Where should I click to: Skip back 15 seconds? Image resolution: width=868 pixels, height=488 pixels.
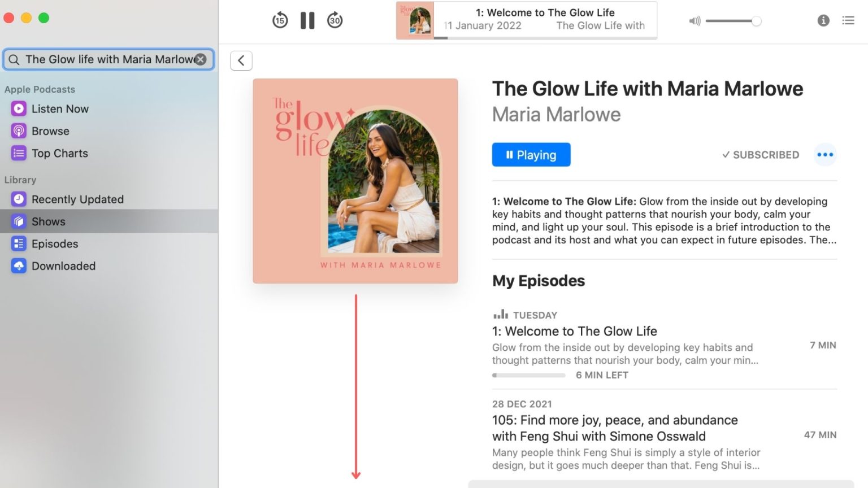[x=280, y=21]
